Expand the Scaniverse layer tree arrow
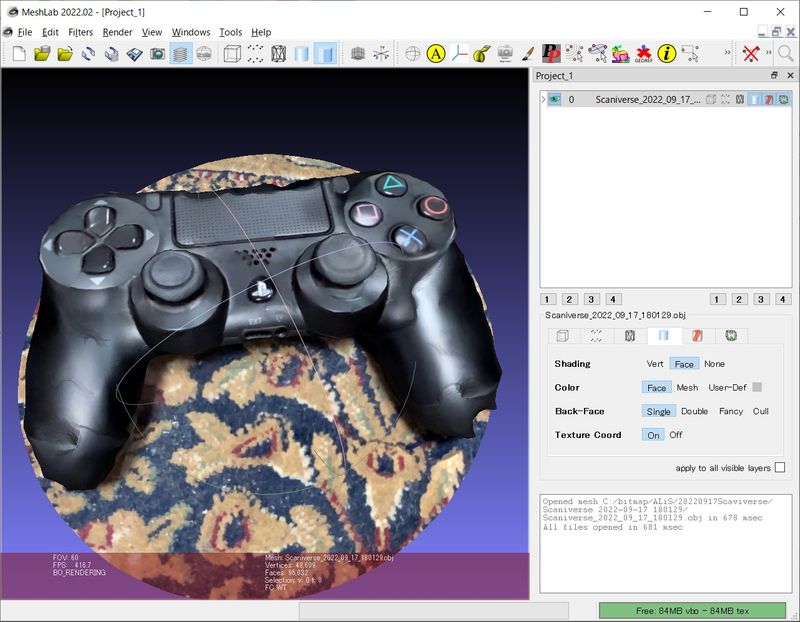The height and width of the screenshot is (622, 800). click(543, 100)
